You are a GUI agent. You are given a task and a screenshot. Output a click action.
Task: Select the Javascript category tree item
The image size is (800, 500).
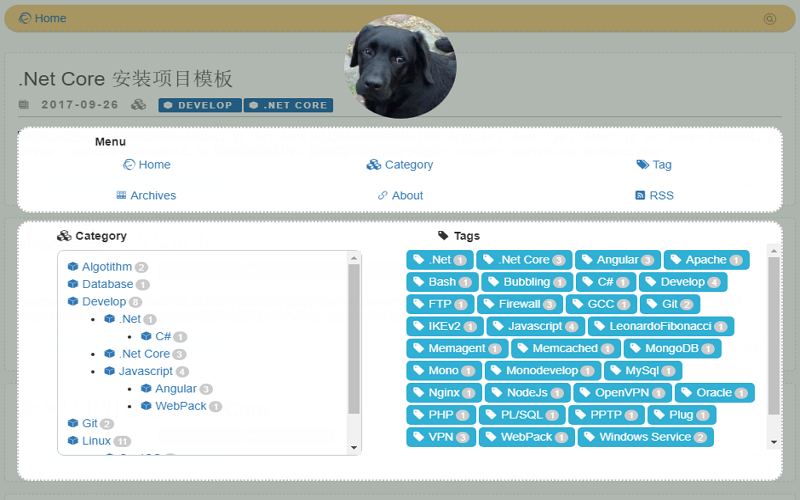pos(145,371)
